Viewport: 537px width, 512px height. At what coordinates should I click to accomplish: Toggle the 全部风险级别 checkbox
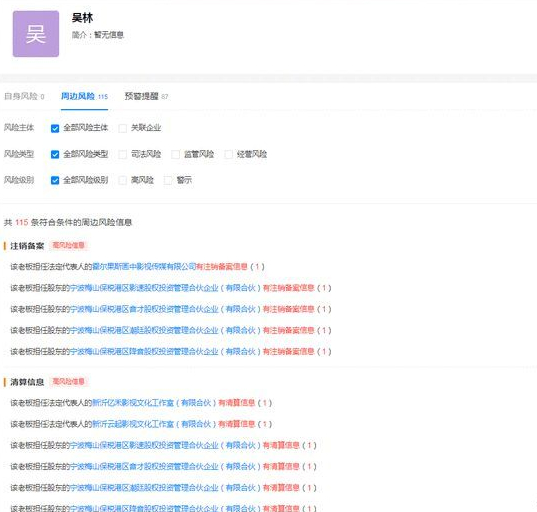point(55,180)
